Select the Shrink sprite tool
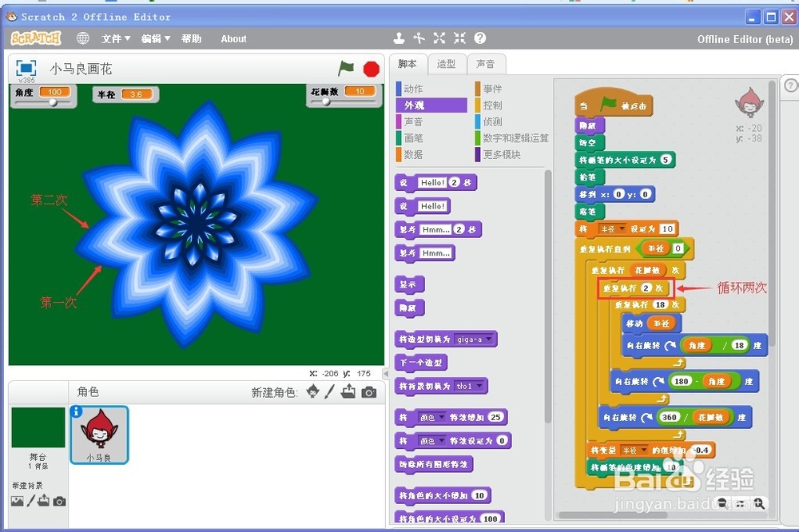This screenshot has height=532, width=799. [x=459, y=38]
